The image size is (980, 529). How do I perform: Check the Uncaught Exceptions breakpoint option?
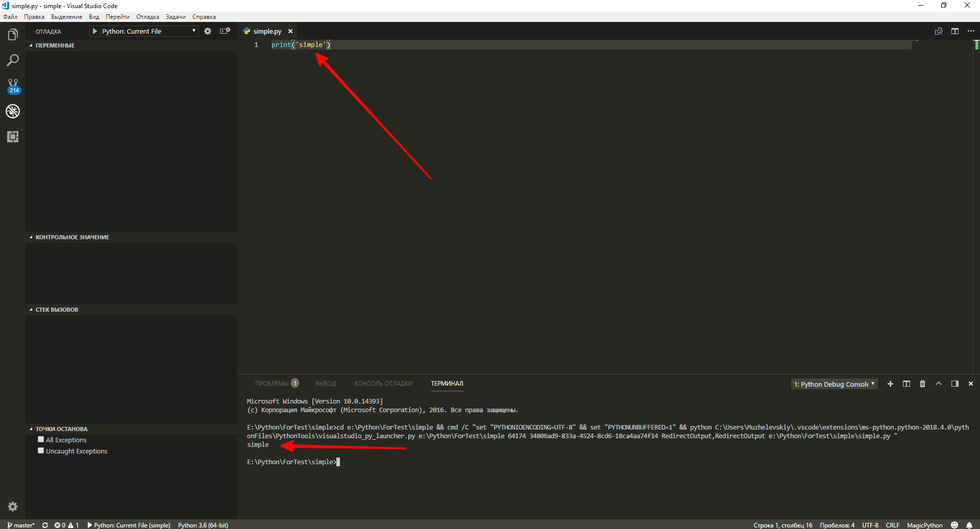[41, 450]
